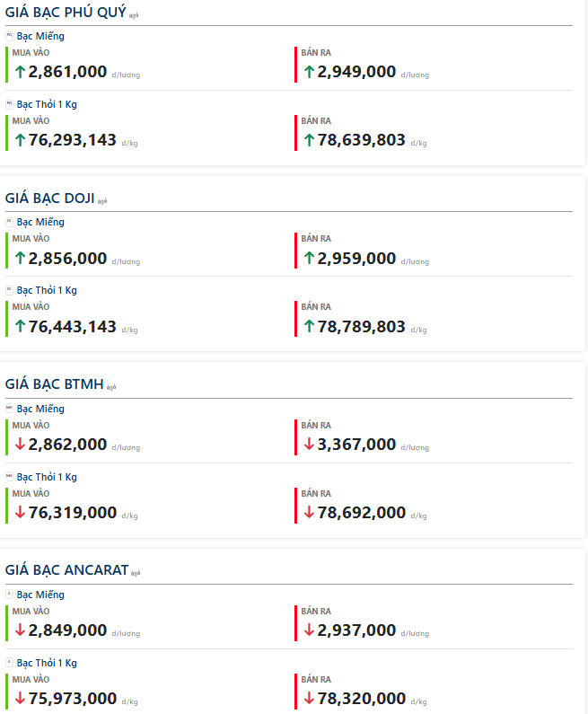Click the sell price 3,367,000
The image size is (588, 714).
[x=356, y=444]
